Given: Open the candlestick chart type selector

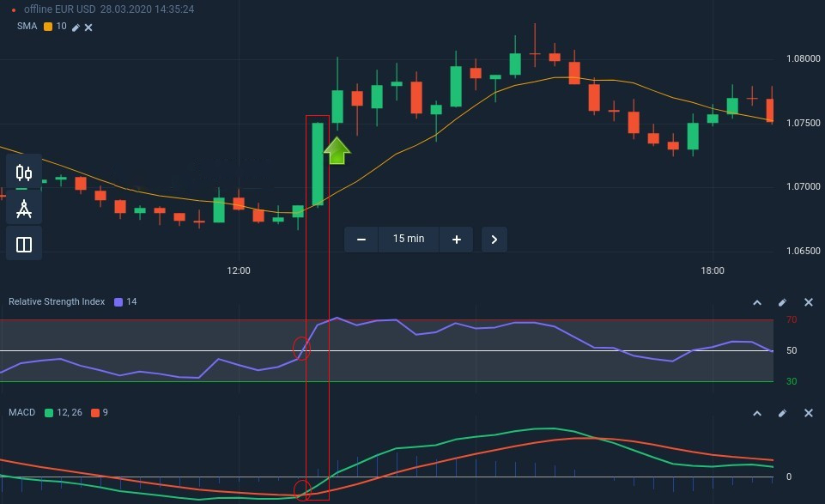Looking at the screenshot, I should point(24,173).
